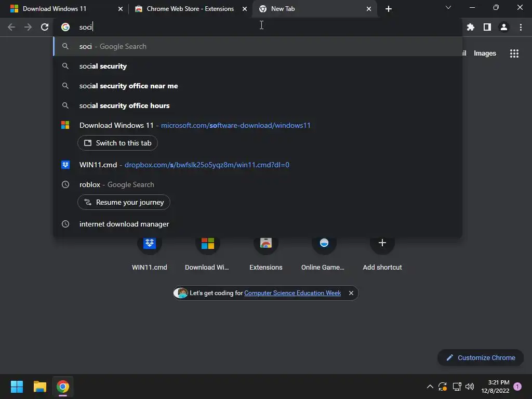Open the WIN11.cmd shortcut tile
Image resolution: width=532 pixels, height=399 pixels.
point(149,253)
